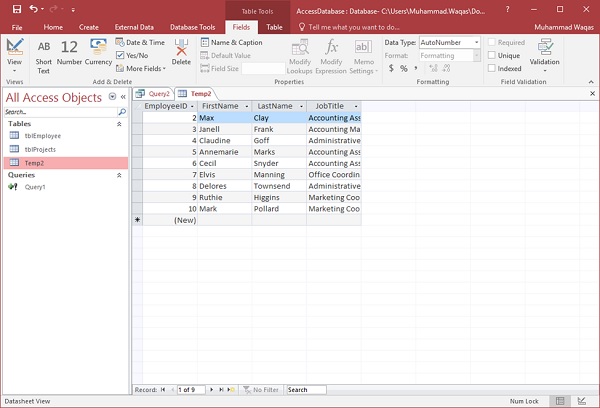Collapse the Tables group in navigation pane
Viewport: 600px width, 408px height.
click(121, 123)
